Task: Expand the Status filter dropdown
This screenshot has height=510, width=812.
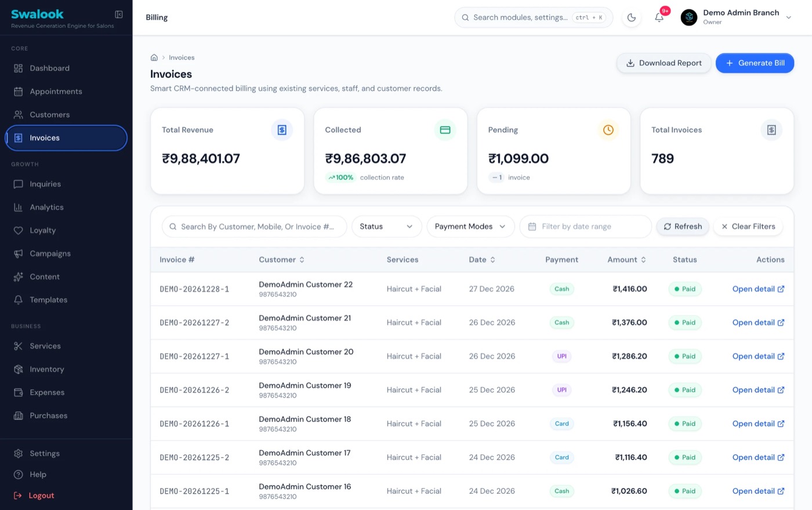Action: pyautogui.click(x=386, y=226)
